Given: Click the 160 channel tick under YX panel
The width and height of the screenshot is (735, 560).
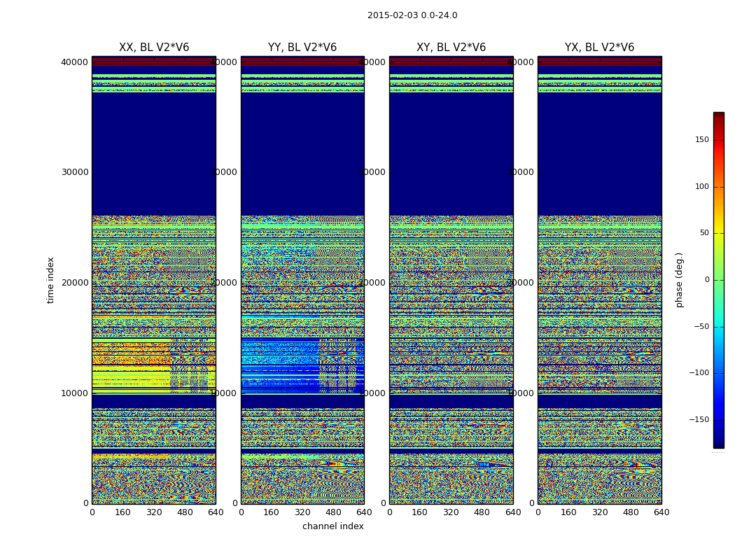Looking at the screenshot, I should click(x=568, y=512).
